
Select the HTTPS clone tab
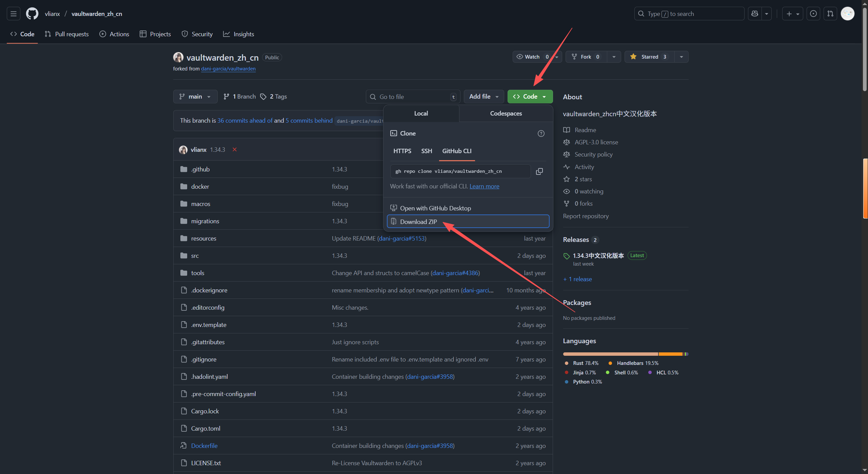tap(402, 151)
